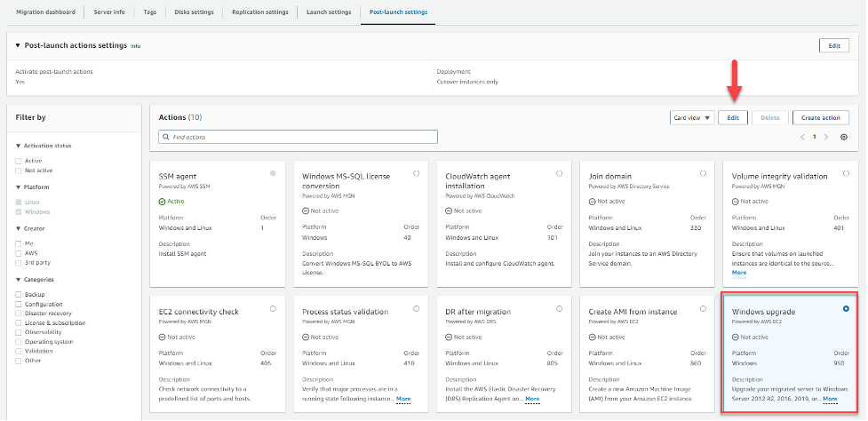Collapse the Categories filter group

pyautogui.click(x=18, y=280)
